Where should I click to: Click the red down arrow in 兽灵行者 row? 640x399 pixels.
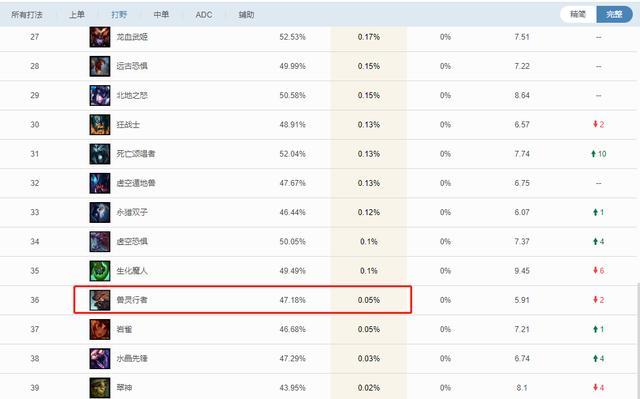(596, 300)
